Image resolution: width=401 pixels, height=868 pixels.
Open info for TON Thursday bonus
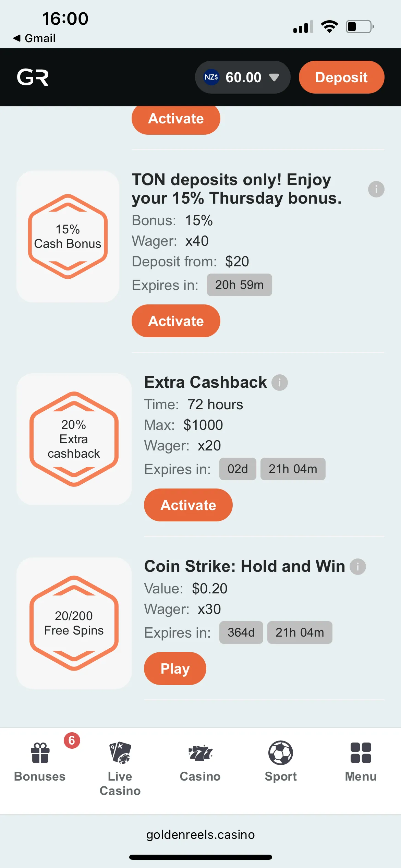point(376,189)
